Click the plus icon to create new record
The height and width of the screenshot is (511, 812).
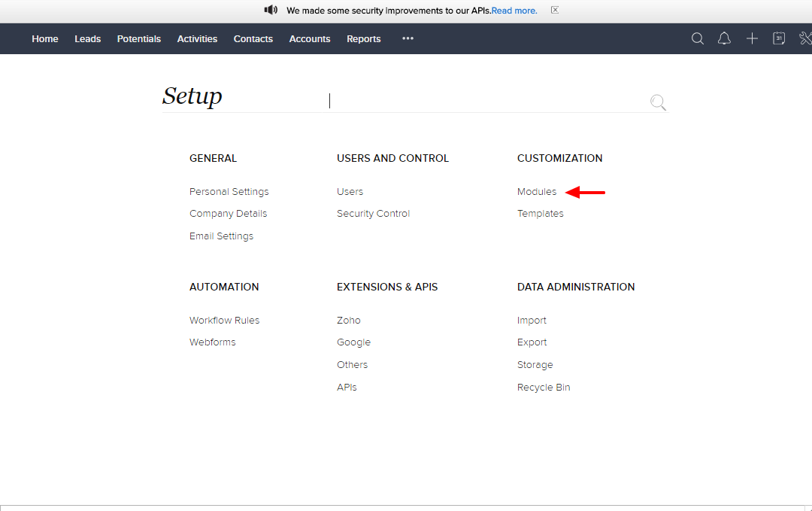click(x=752, y=38)
